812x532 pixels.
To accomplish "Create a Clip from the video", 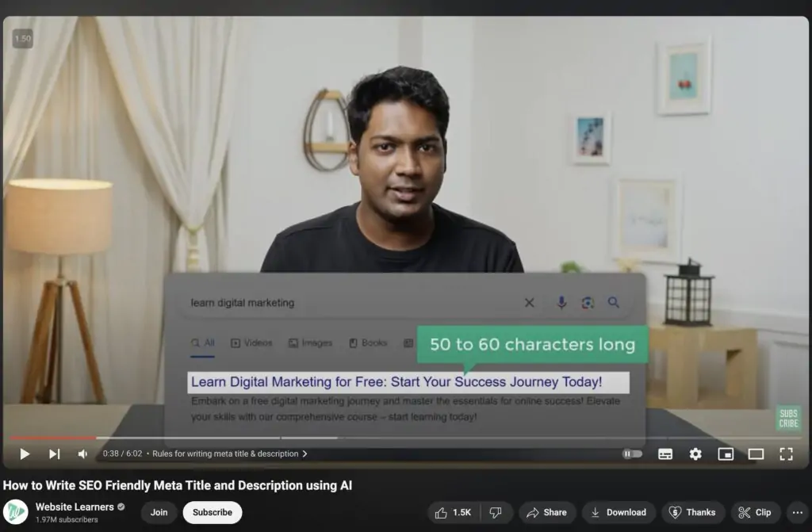I will (x=755, y=512).
